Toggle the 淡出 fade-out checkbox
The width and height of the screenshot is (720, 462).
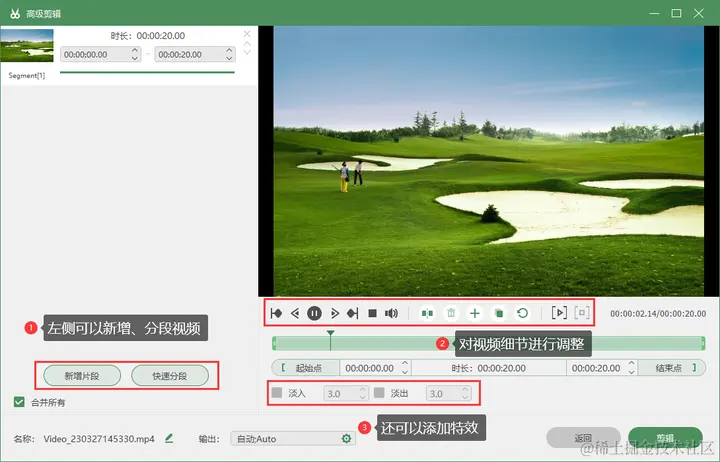click(379, 393)
